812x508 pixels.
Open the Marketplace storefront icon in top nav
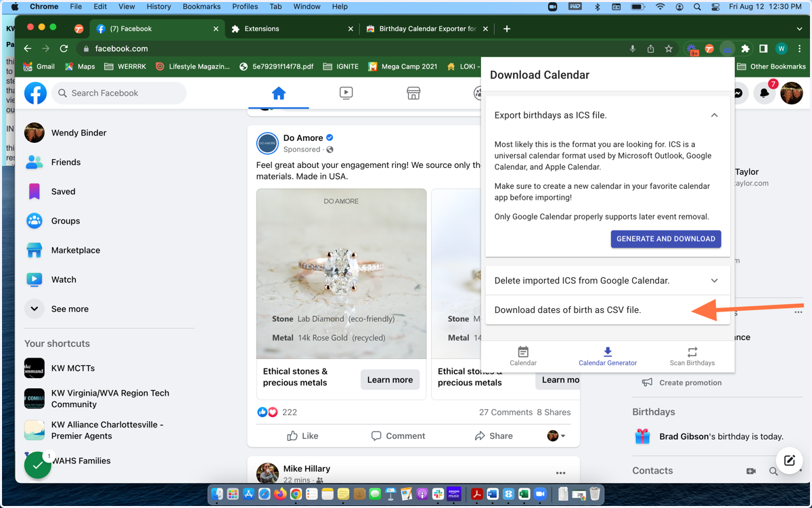[x=413, y=93]
